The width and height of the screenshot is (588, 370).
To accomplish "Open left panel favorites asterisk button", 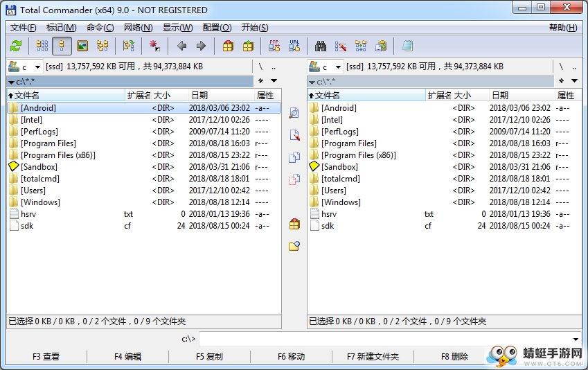I will click(260, 80).
